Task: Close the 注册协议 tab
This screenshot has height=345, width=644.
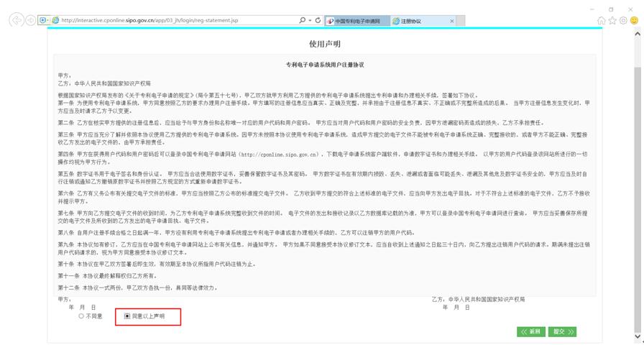Action: pos(451,22)
